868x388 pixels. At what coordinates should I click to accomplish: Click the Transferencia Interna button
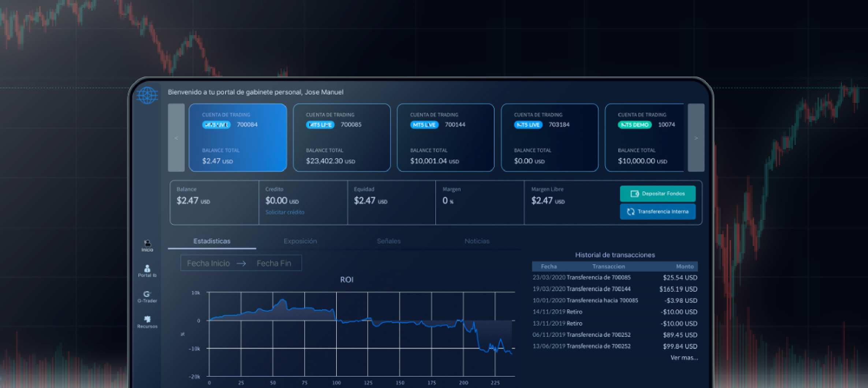[657, 212]
